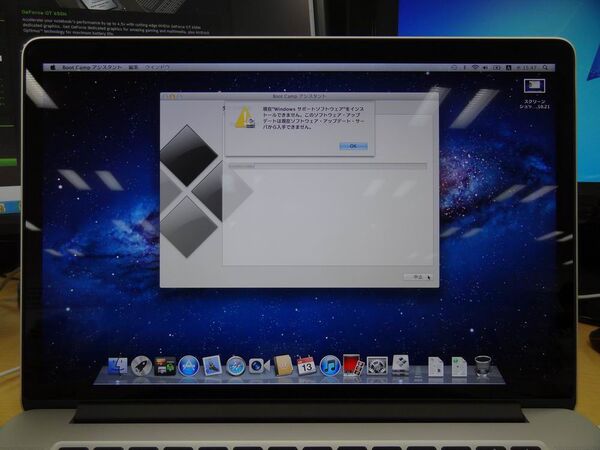Open the Address Book from the Dock
The height and width of the screenshot is (450, 600).
(x=283, y=365)
